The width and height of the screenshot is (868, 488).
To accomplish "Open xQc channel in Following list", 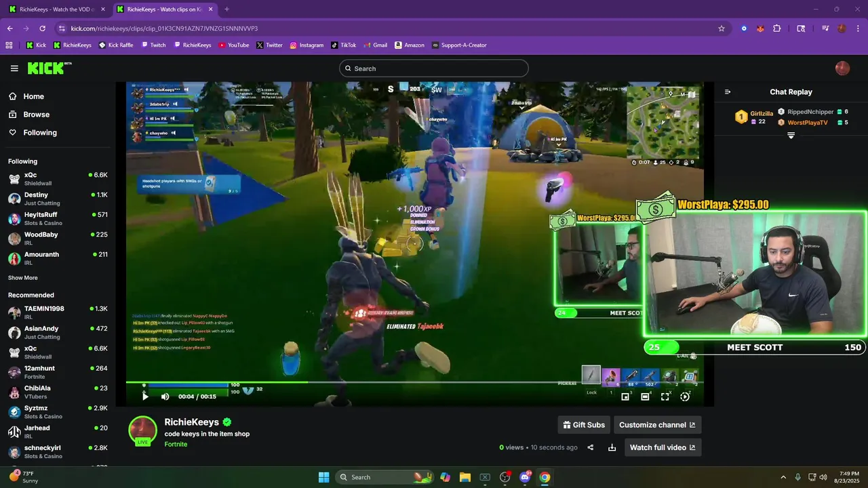I will [x=58, y=179].
